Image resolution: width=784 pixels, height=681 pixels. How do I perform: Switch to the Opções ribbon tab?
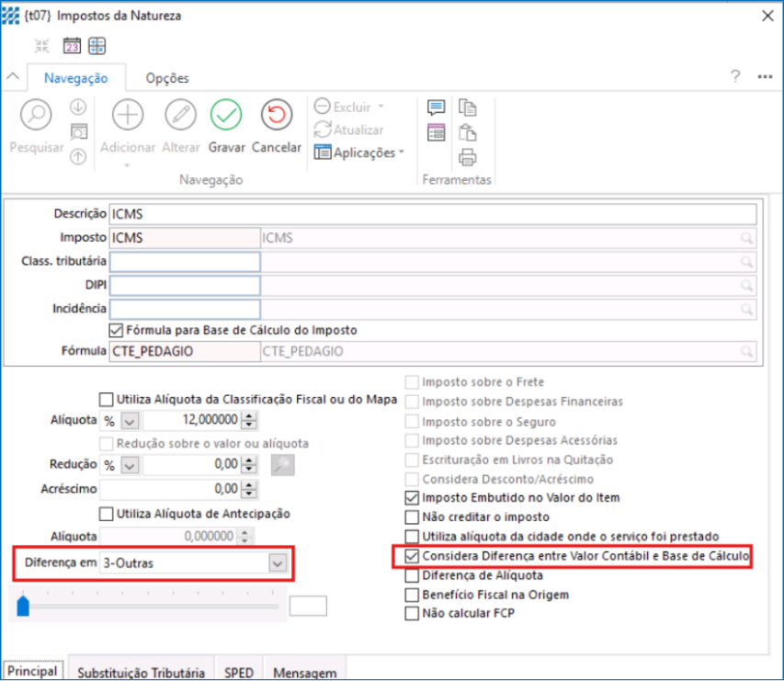[167, 78]
